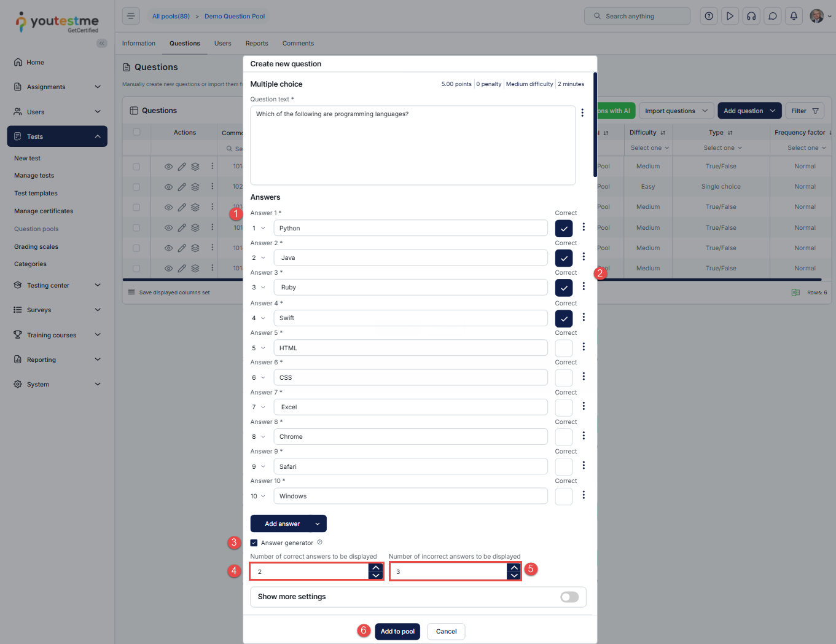Image resolution: width=836 pixels, height=644 pixels.
Task: Open the headset support icon
Action: tap(751, 16)
